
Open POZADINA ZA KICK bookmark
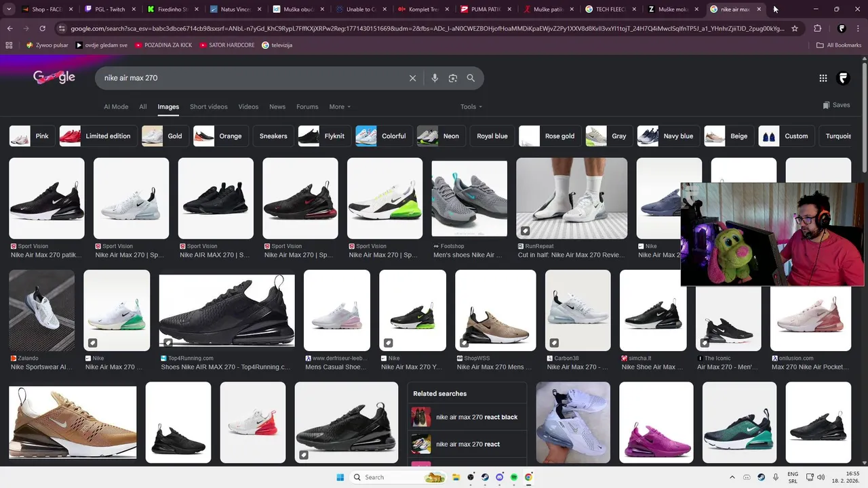click(163, 45)
